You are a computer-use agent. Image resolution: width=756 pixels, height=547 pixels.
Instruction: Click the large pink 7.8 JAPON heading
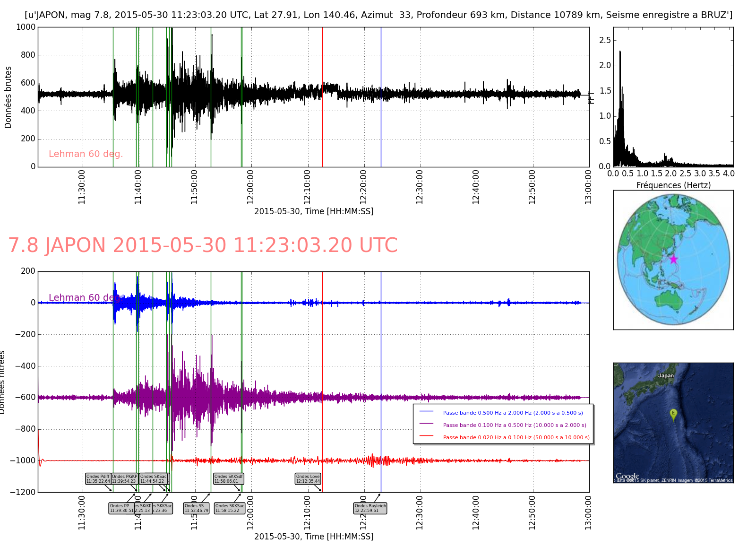click(x=203, y=245)
